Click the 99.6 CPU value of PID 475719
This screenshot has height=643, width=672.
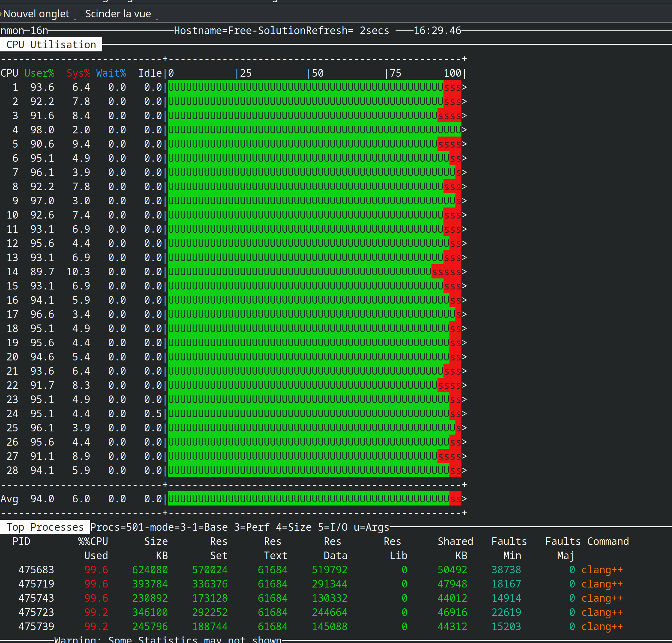pyautogui.click(x=96, y=584)
